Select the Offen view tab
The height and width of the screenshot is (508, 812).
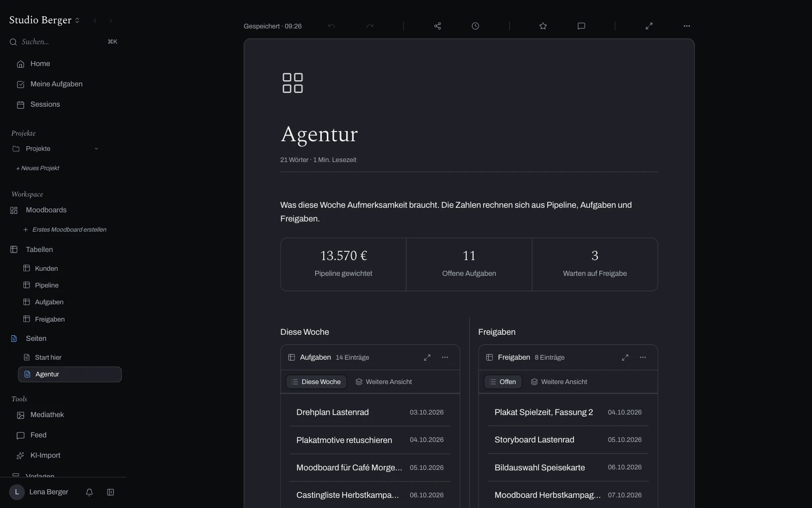point(503,382)
